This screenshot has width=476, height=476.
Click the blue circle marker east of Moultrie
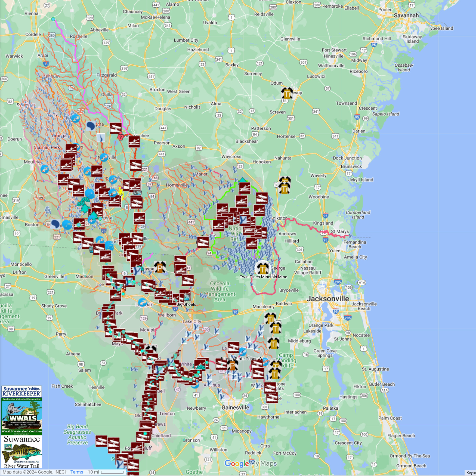pyautogui.click(x=45, y=169)
